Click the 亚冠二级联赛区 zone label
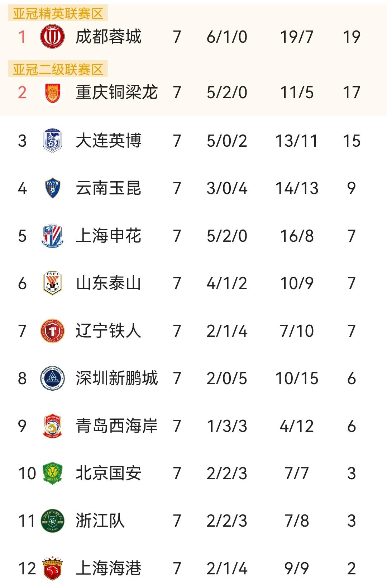 coord(58,69)
